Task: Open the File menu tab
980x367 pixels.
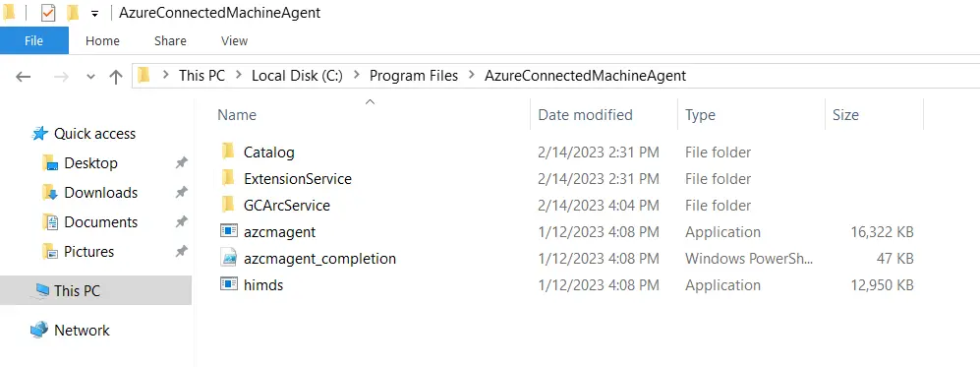Action: tap(33, 40)
